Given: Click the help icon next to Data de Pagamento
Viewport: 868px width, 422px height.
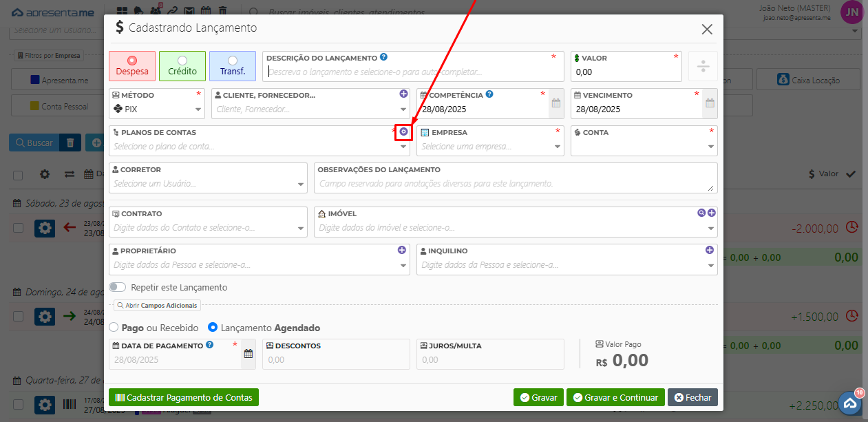Looking at the screenshot, I should pyautogui.click(x=209, y=345).
